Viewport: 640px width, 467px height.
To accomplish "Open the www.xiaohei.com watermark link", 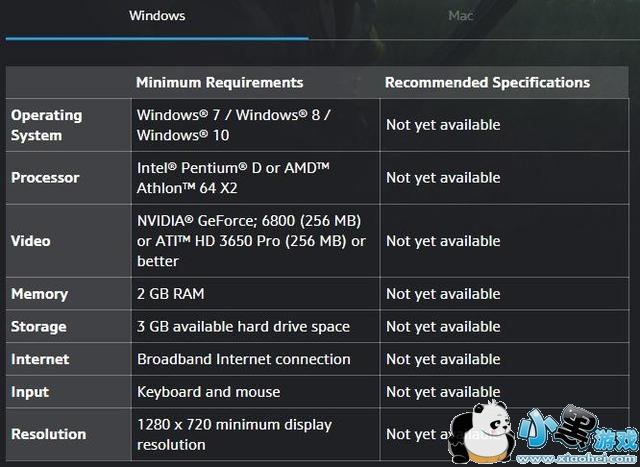I will tap(578, 460).
